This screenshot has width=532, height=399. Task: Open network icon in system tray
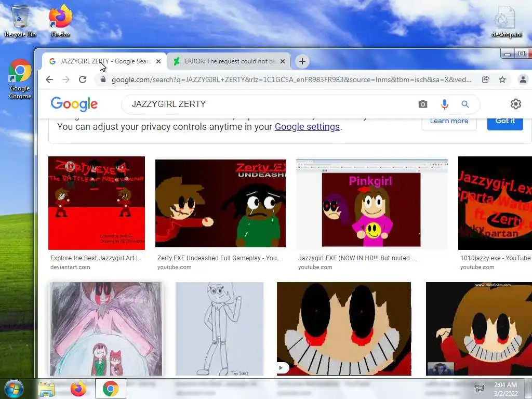480,389
